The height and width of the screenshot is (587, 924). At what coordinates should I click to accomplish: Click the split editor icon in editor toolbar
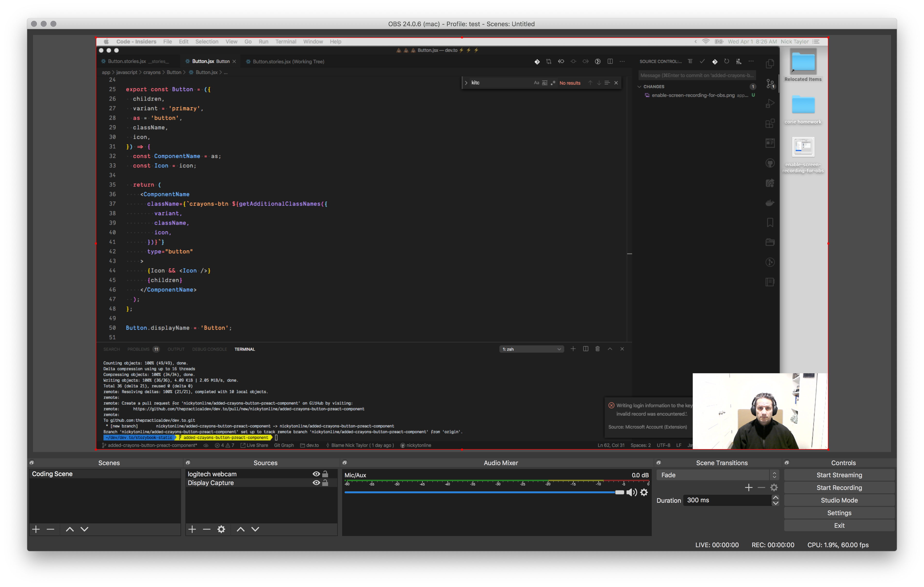click(610, 61)
